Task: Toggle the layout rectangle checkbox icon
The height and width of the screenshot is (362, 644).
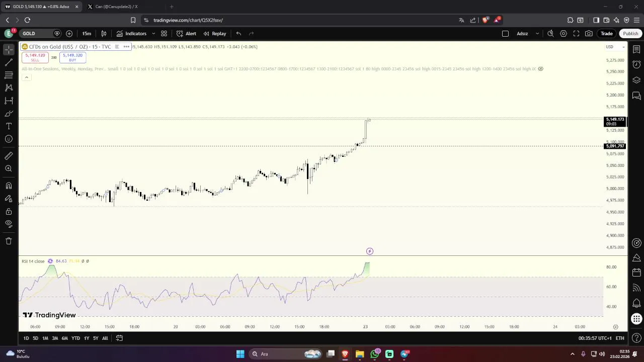Action: coord(506,34)
